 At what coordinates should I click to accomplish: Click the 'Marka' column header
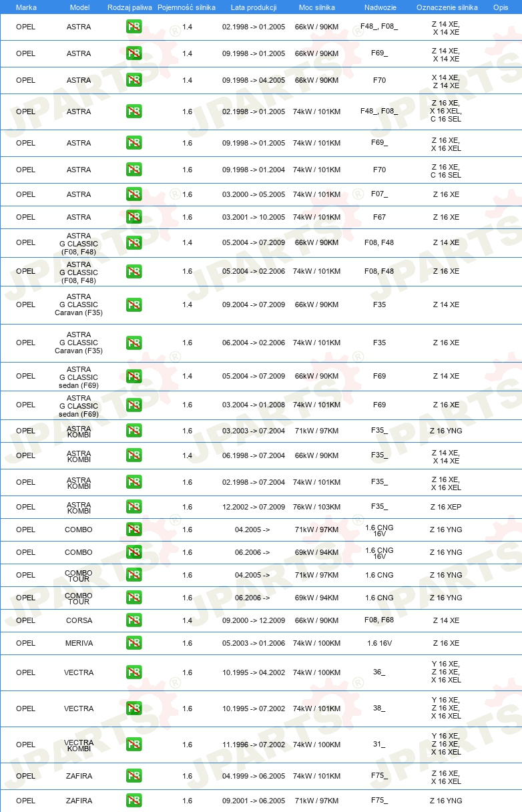tap(26, 7)
